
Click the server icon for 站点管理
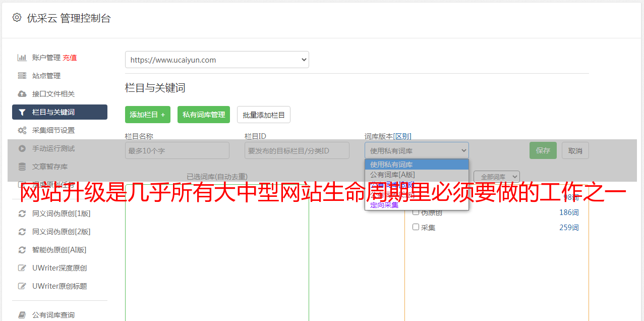coord(22,76)
